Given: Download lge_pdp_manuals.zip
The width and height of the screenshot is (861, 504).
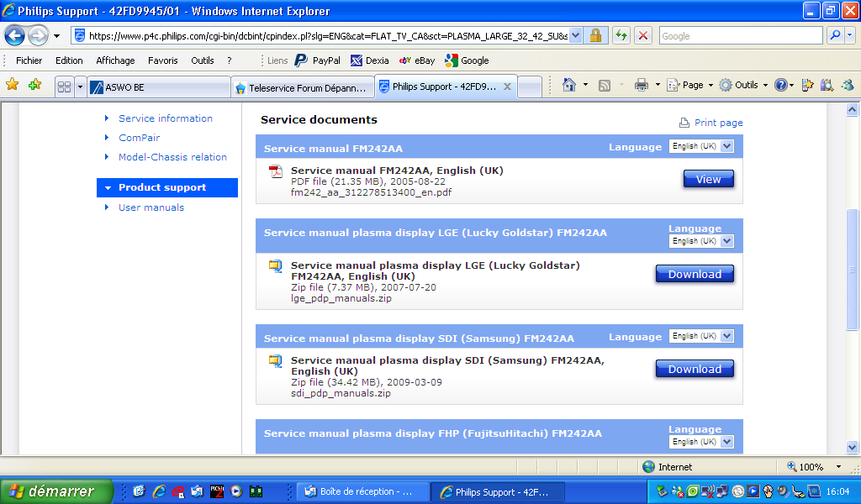Looking at the screenshot, I should point(695,274).
